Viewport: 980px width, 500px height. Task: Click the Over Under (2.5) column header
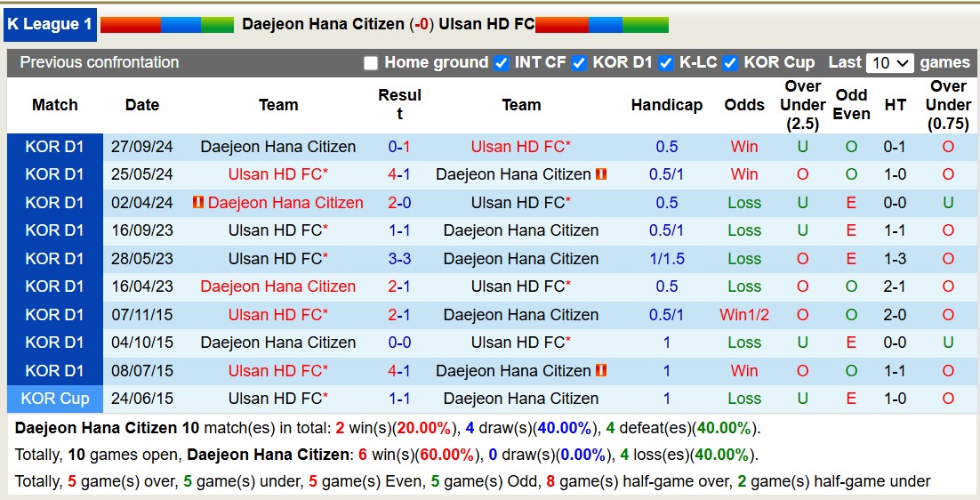click(x=802, y=105)
